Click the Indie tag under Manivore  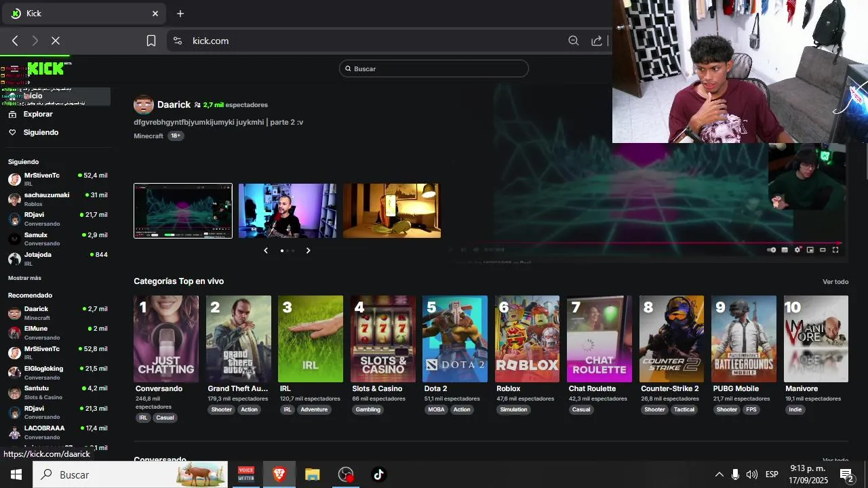tap(795, 409)
